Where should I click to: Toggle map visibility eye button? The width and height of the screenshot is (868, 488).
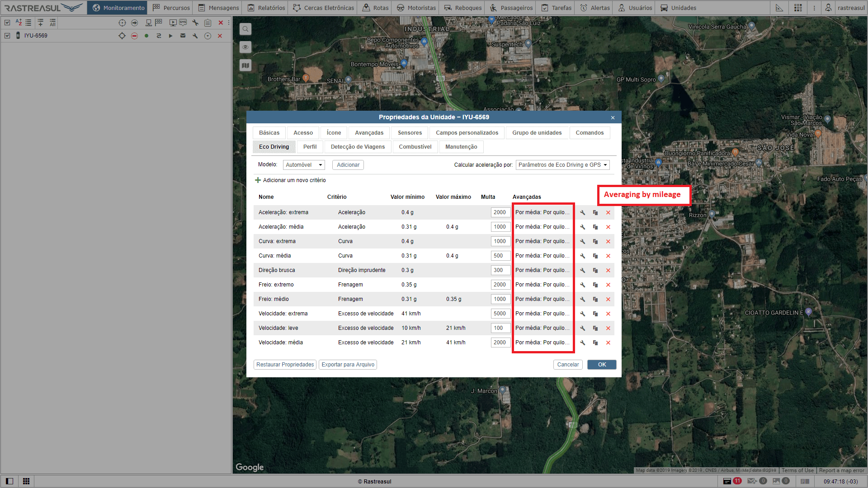pyautogui.click(x=245, y=47)
